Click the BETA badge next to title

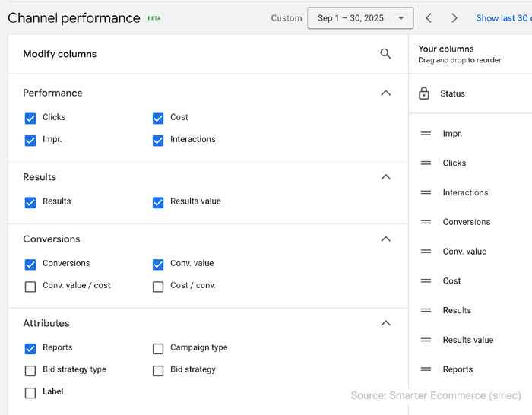pyautogui.click(x=154, y=18)
